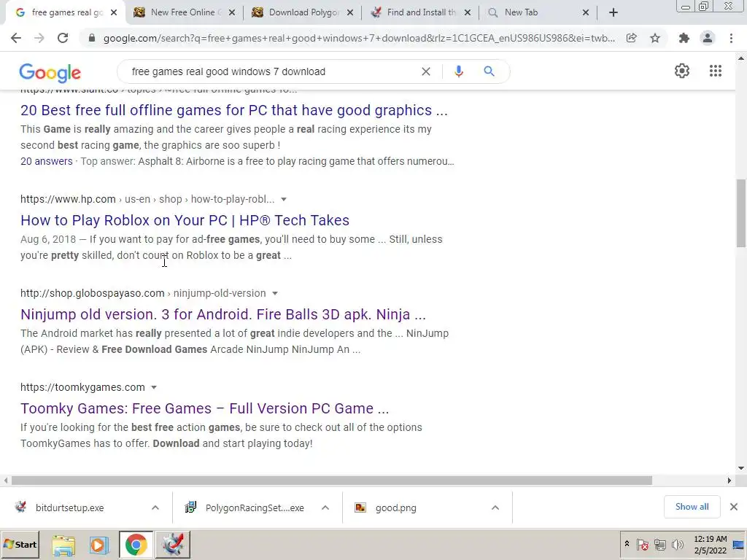Viewport: 747px width, 560px height.
Task: Open the Bitdurt setup taskbar icon
Action: [x=172, y=545]
